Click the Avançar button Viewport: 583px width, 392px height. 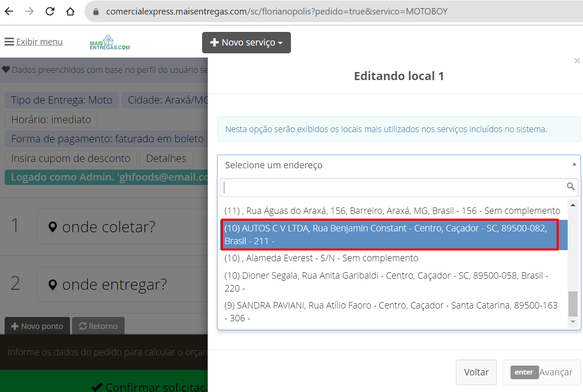pos(542,372)
